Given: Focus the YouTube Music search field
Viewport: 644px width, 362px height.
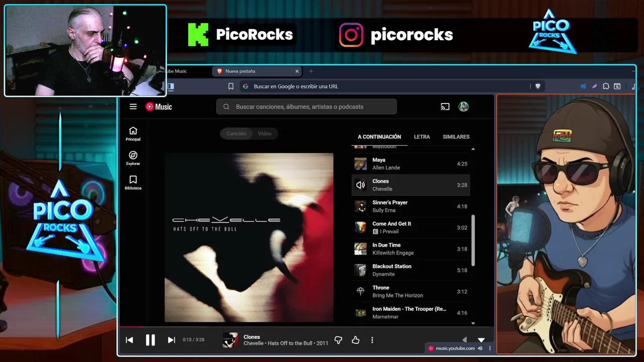Looking at the screenshot, I should pos(306,107).
